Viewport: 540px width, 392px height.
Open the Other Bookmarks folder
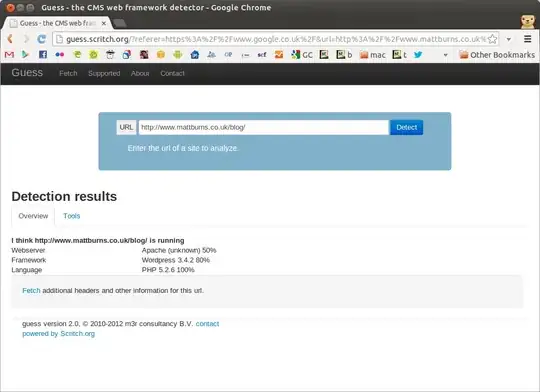[x=497, y=55]
